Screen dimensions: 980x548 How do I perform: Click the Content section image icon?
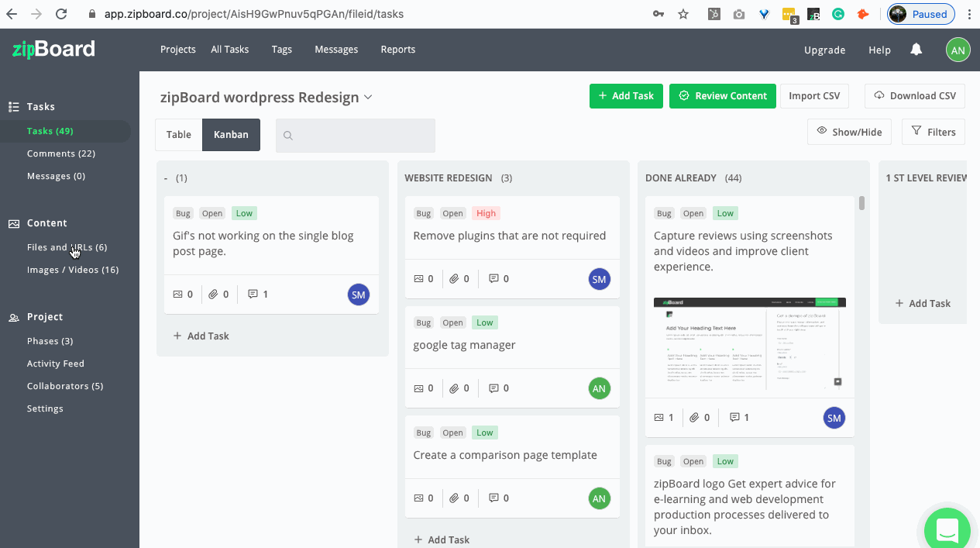point(13,223)
